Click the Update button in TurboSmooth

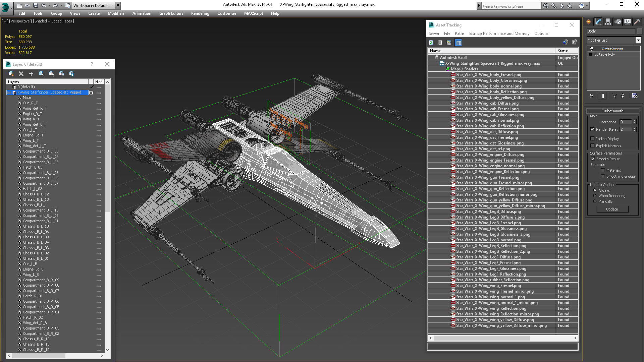pyautogui.click(x=612, y=209)
